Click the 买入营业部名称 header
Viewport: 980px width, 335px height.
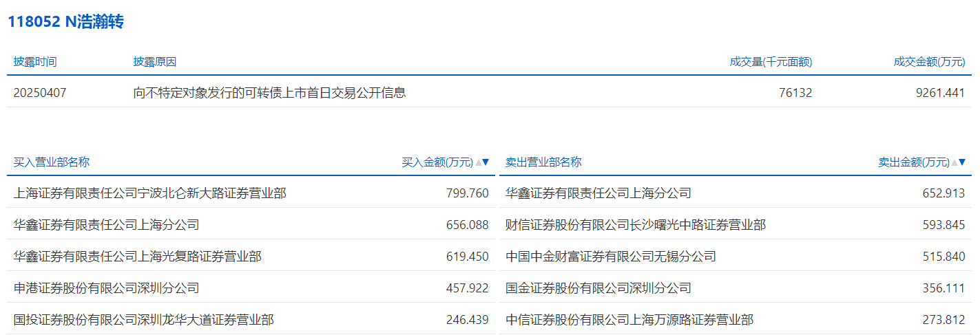52,162
